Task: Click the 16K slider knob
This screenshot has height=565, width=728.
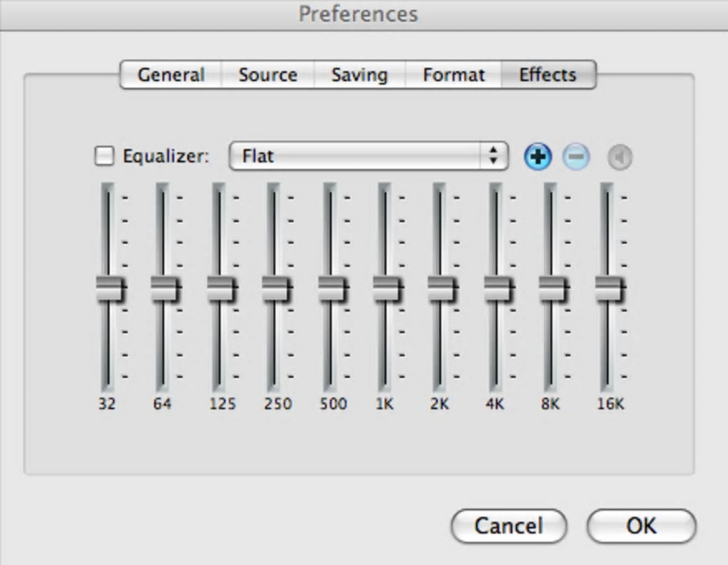Action: point(608,290)
